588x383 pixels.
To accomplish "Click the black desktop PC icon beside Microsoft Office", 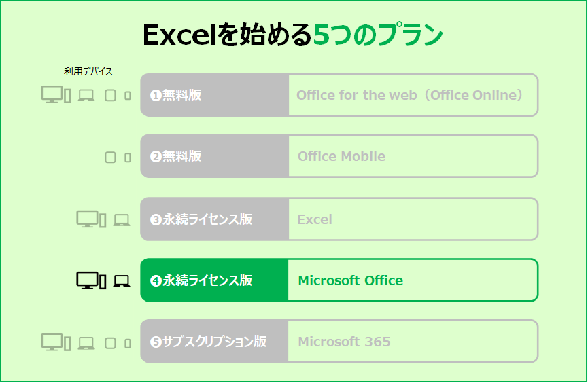I will click(x=91, y=280).
